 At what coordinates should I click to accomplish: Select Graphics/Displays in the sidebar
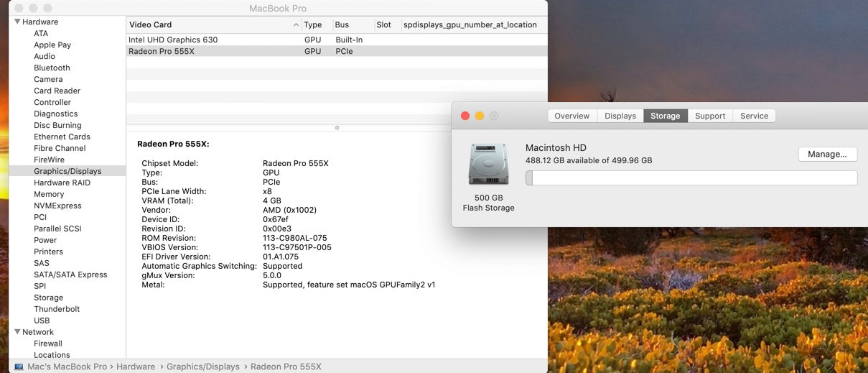point(67,171)
